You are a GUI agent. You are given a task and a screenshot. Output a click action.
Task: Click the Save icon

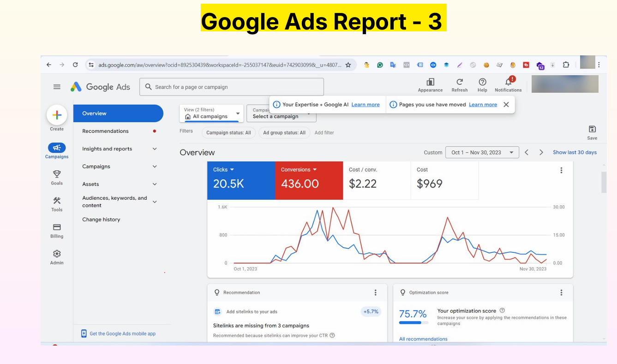coord(592,129)
